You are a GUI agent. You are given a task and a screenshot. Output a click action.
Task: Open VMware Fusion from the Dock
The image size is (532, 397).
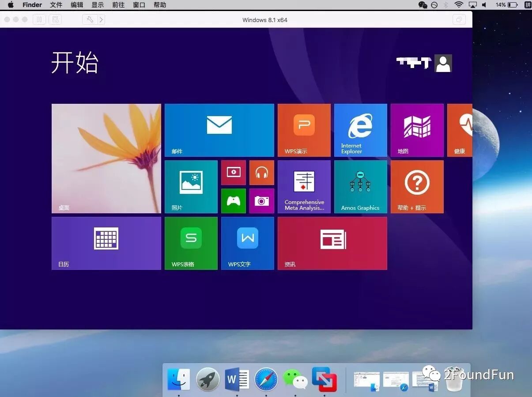(324, 379)
